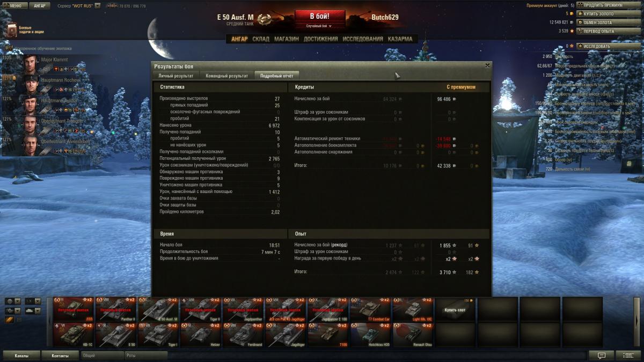Select the Jagdpanther tank slot
The height and width of the screenshot is (362, 644).
243,309
